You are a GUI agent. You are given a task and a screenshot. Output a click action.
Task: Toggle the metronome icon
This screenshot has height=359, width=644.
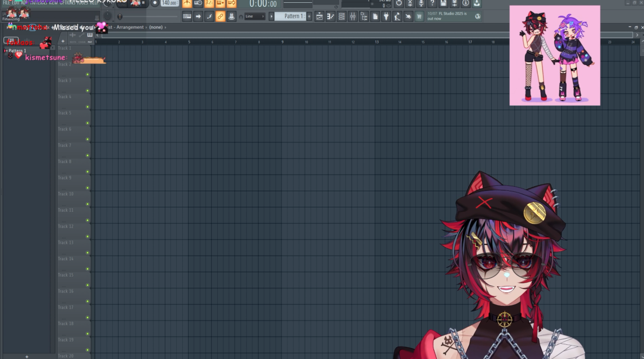coord(187,3)
